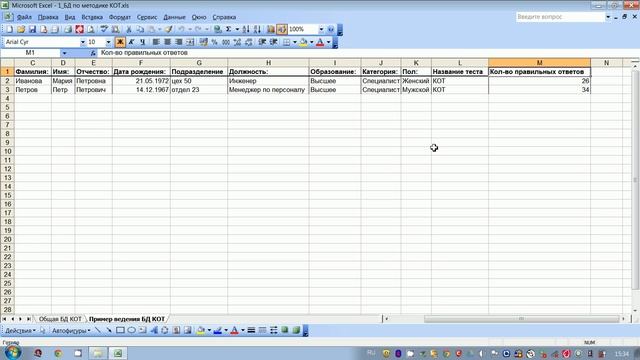Toggle Underline formatting (Ч) button

pos(142,42)
